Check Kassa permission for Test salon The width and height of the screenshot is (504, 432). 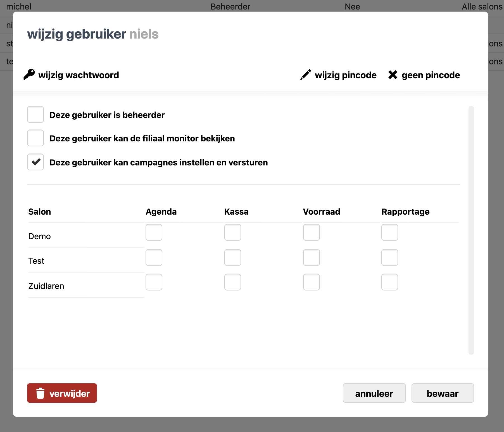233,257
